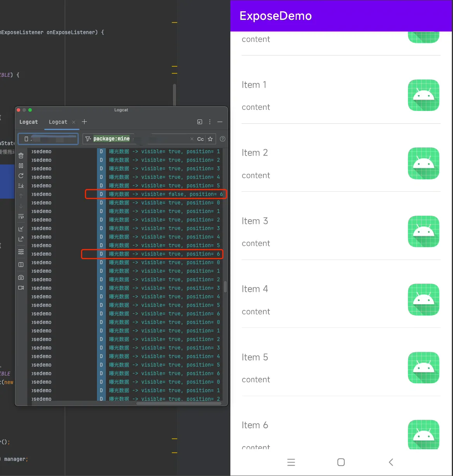Tap the Item 6 title in ExposeDemo

[255, 425]
